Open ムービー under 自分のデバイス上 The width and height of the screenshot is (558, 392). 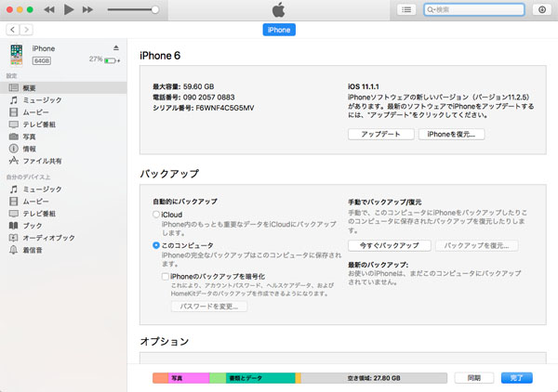[x=63, y=202]
